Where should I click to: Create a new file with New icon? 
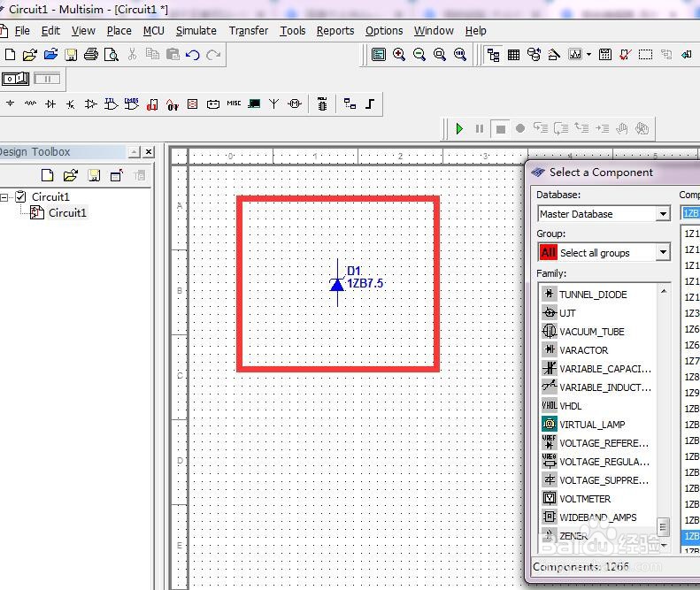point(10,55)
